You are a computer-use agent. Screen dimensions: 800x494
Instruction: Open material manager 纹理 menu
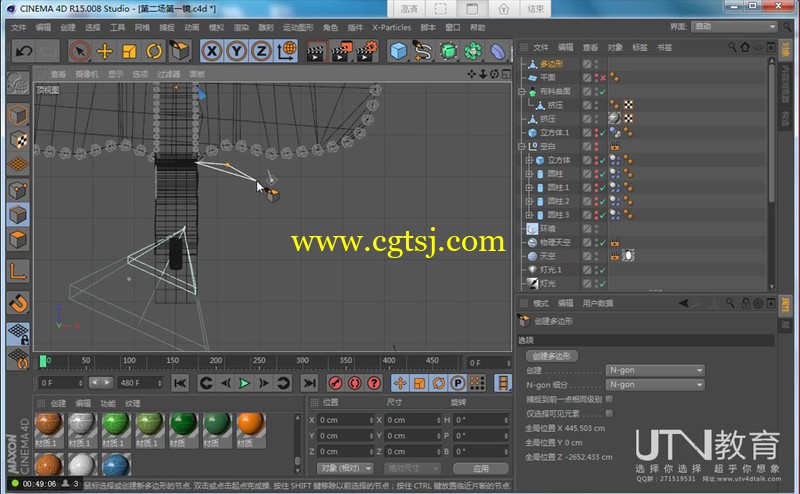133,403
